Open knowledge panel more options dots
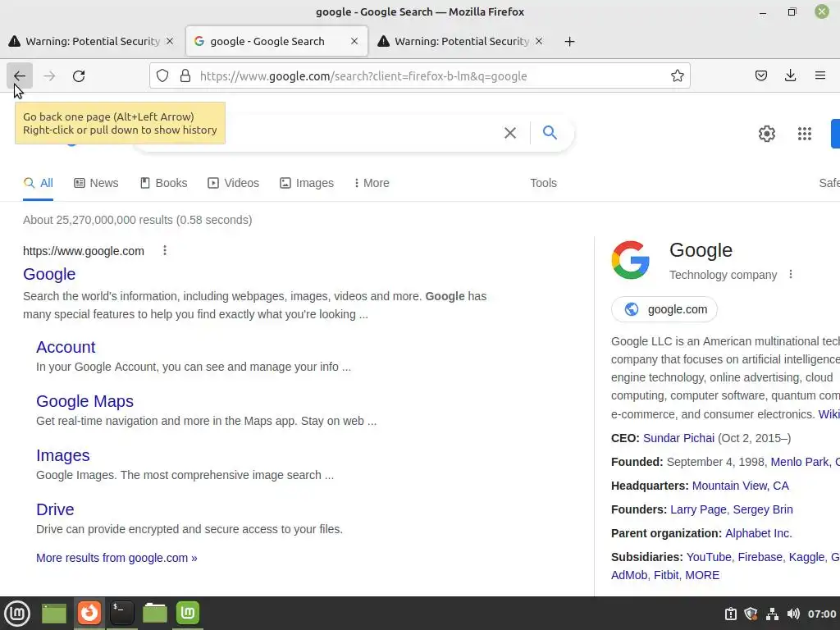The height and width of the screenshot is (630, 840). [791, 274]
